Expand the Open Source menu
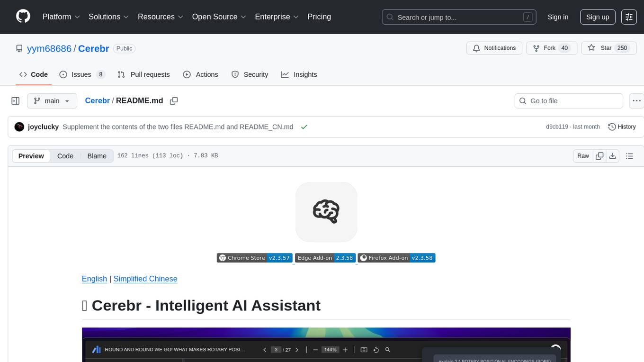This screenshot has width=644, height=362. coord(219,17)
